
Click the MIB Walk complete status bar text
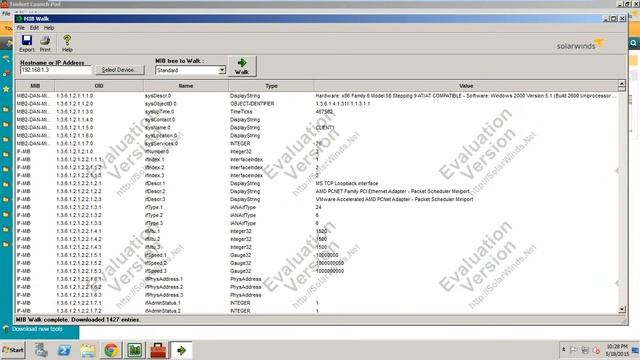point(78,320)
